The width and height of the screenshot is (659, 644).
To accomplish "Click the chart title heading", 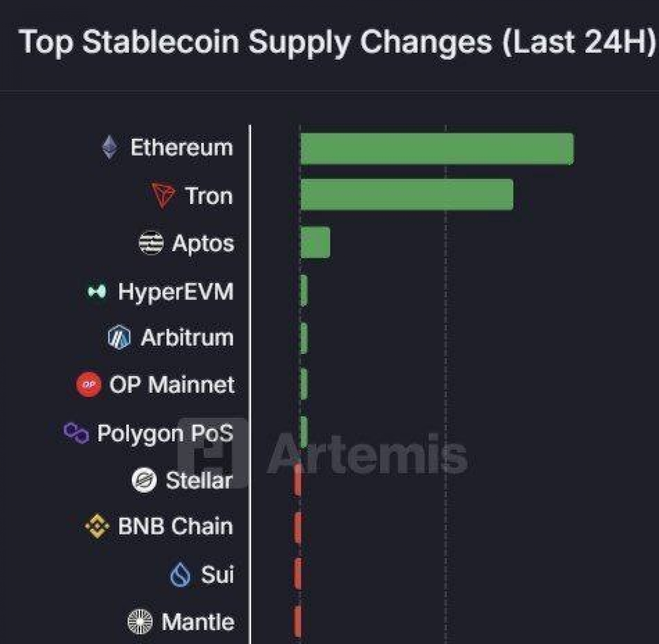I will [x=338, y=42].
